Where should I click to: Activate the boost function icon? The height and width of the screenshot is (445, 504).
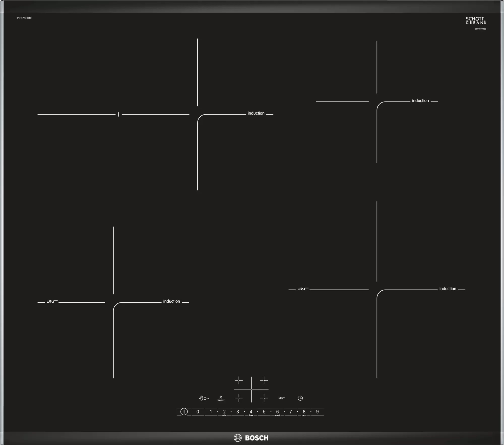(x=221, y=398)
